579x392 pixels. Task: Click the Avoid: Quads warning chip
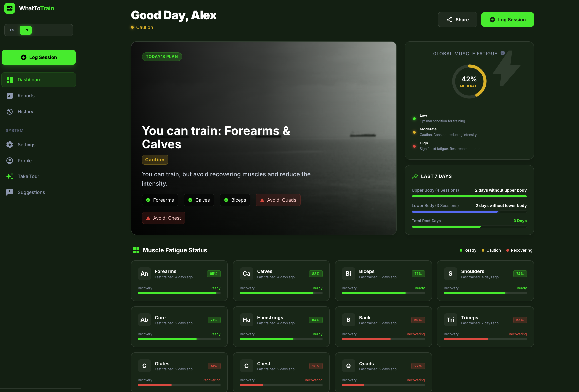tap(278, 200)
